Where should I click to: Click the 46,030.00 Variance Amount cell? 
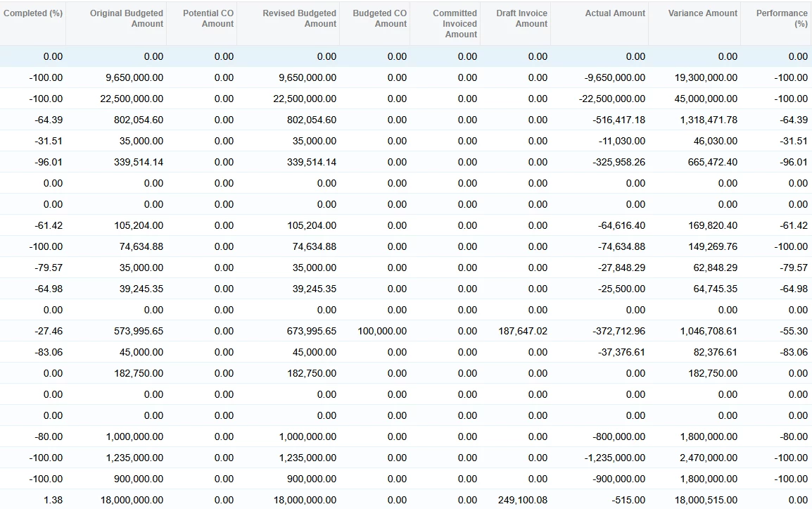715,141
